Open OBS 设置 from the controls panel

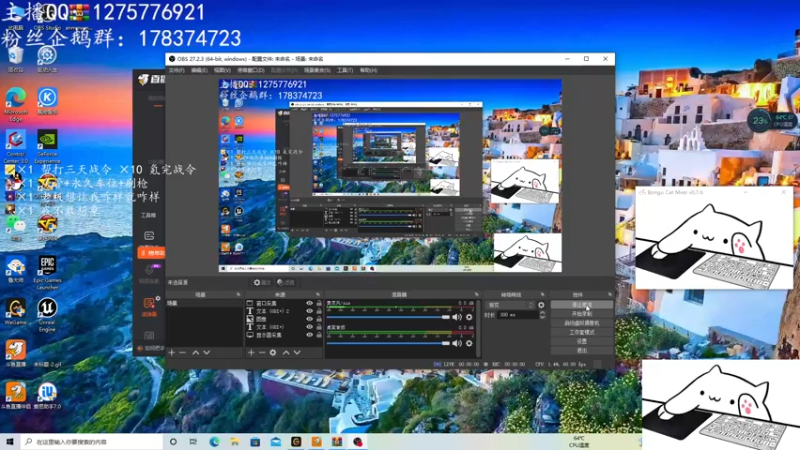click(582, 341)
